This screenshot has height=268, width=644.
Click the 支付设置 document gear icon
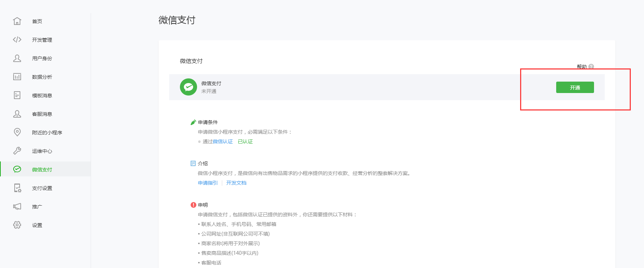tap(17, 188)
